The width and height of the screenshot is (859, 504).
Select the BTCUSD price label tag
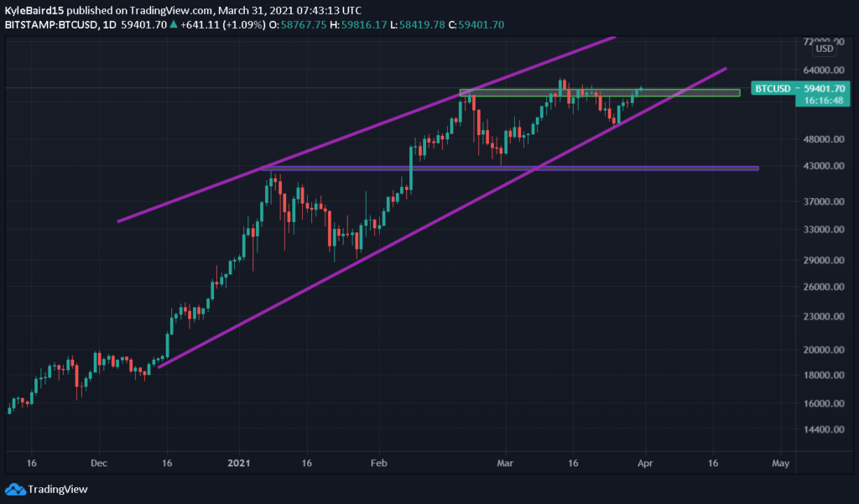773,89
